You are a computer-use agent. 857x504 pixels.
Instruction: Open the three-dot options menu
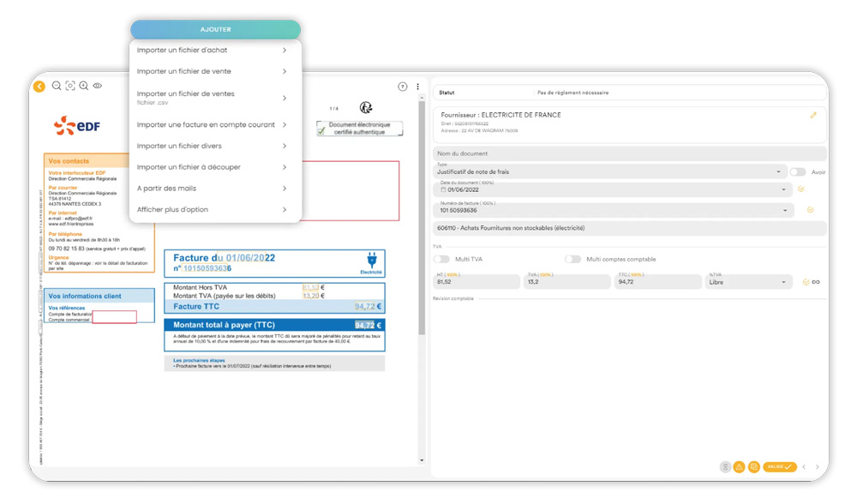point(418,87)
